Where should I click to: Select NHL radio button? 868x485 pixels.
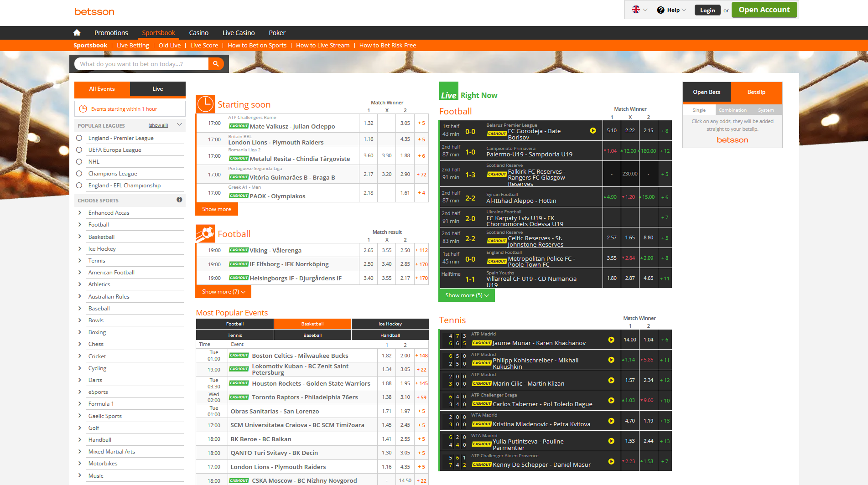pos(79,162)
